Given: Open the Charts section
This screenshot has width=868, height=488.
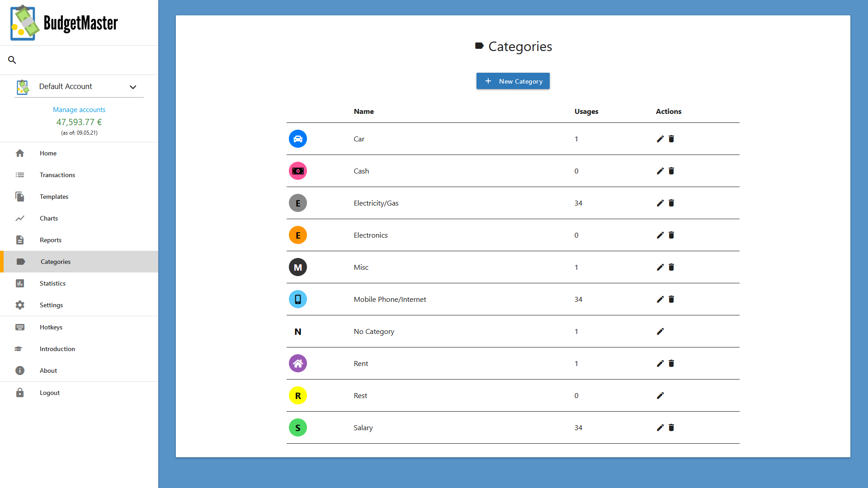Looking at the screenshot, I should click(79, 218).
